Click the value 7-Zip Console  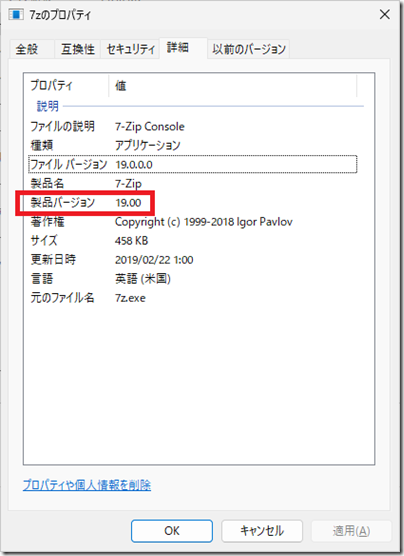click(150, 127)
